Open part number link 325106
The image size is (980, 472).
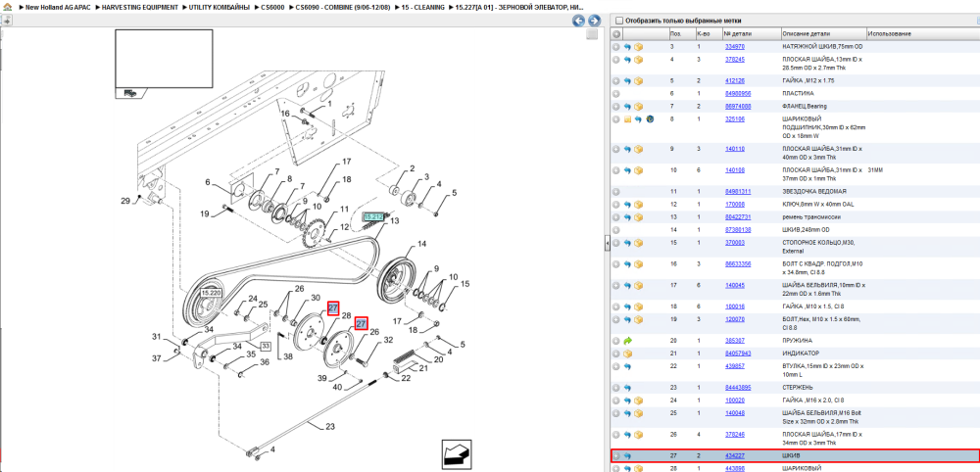click(734, 119)
